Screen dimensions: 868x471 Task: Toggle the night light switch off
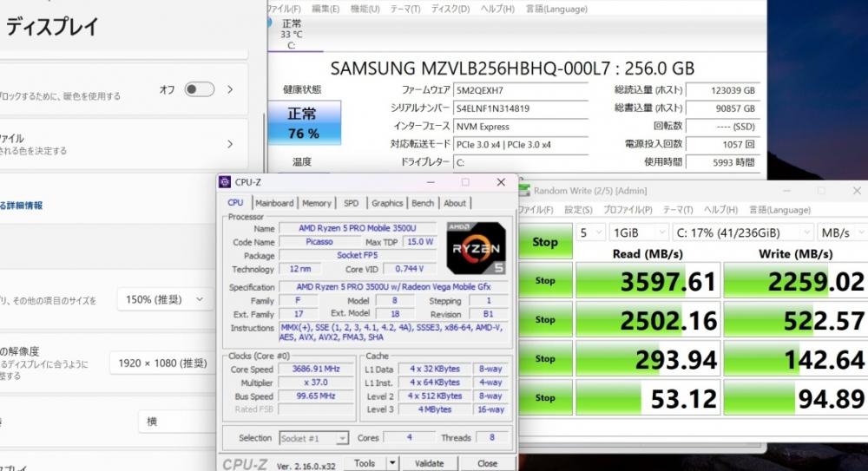click(200, 89)
